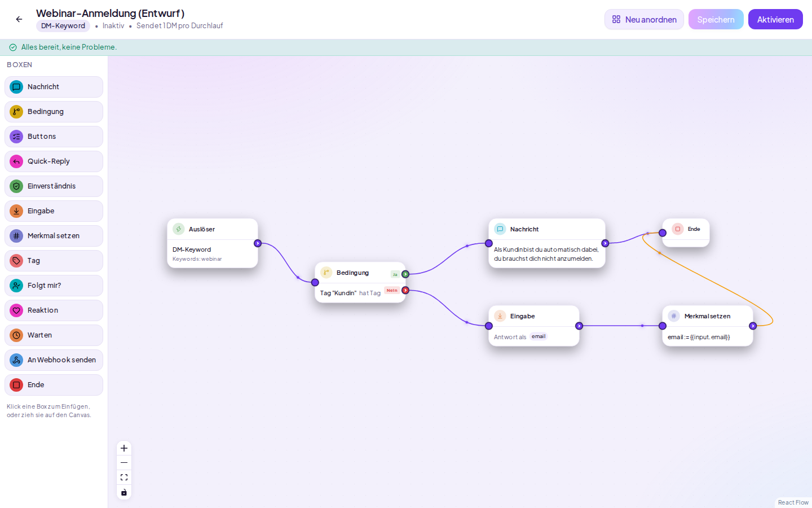Add a Buttons box from sidebar
This screenshot has height=508, width=812.
54,137
